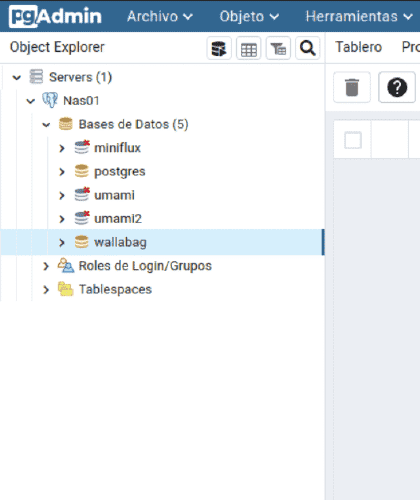Select the Tablespaces label

pos(115,290)
